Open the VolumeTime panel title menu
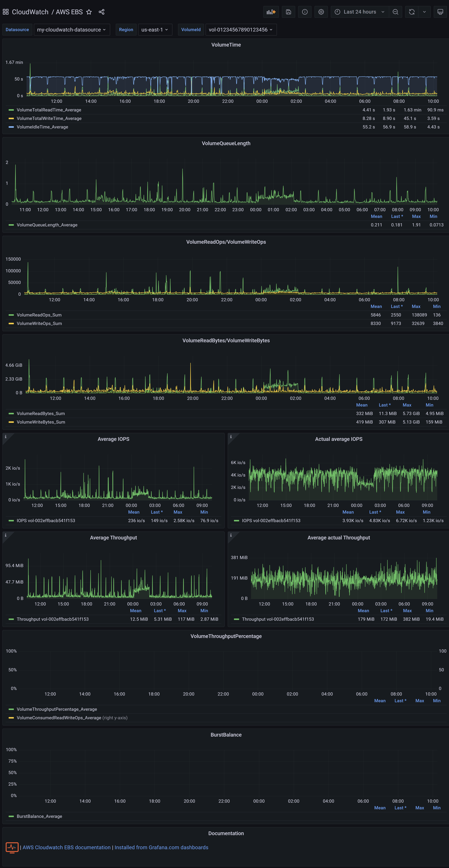 (226, 45)
